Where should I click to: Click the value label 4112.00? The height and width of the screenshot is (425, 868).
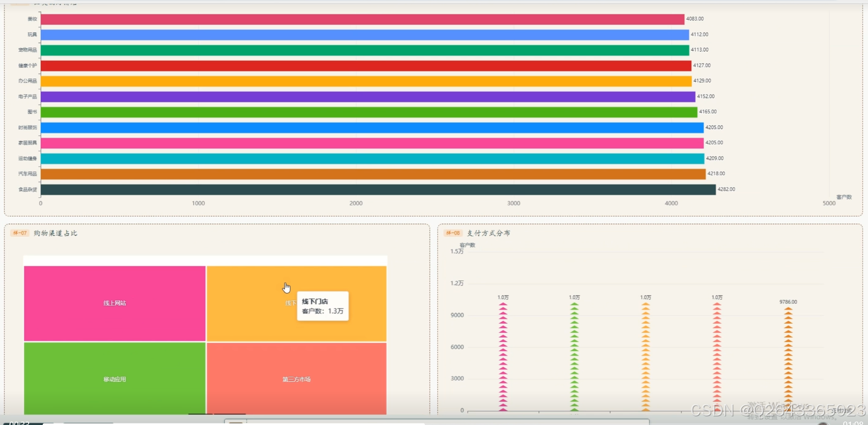(700, 34)
